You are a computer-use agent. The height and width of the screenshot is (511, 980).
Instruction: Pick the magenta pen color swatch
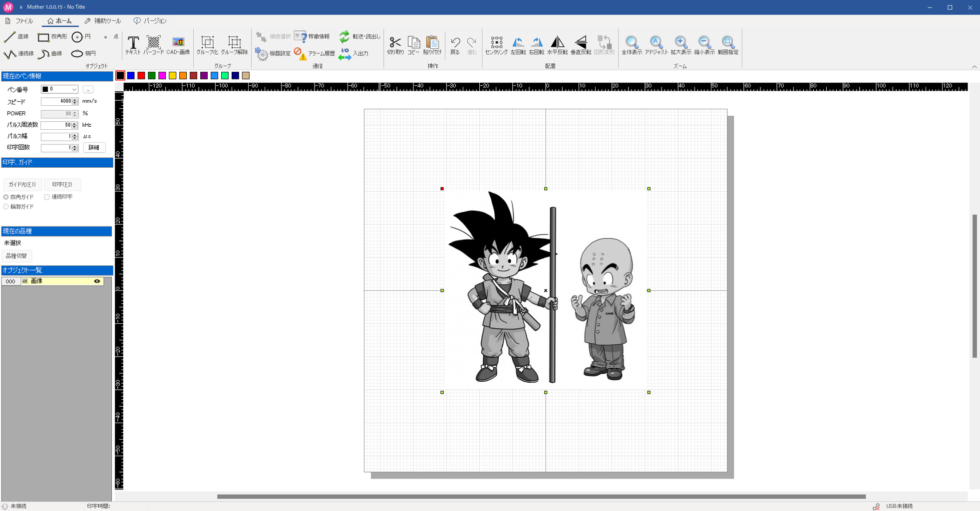click(x=162, y=76)
